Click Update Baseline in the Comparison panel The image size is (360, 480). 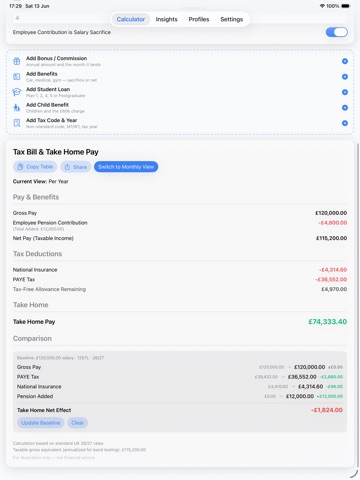[40, 423]
